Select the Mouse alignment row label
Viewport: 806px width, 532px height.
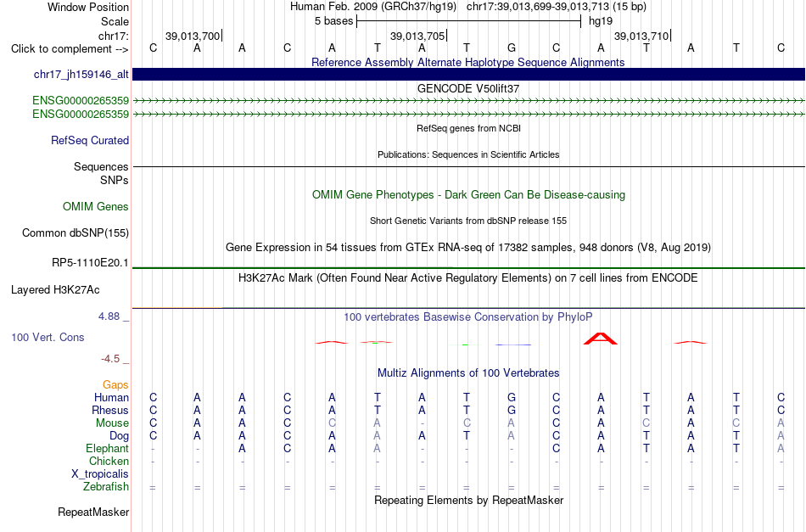tap(112, 423)
